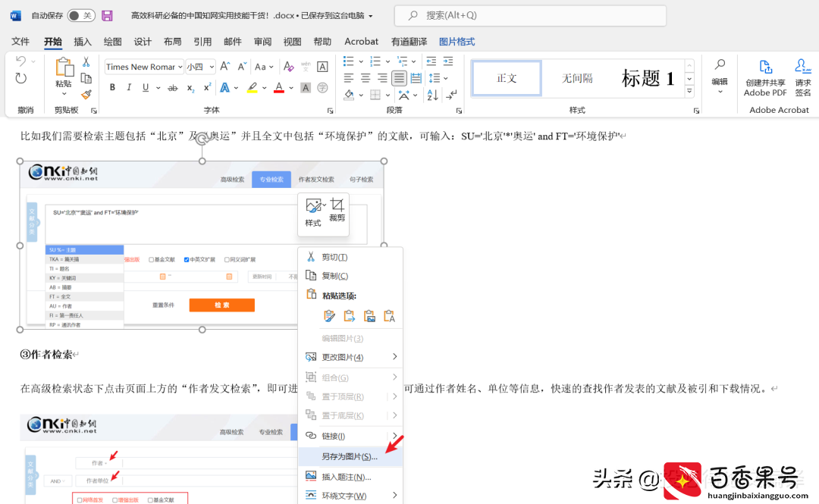This screenshot has width=819, height=504.
Task: Click the Save floppy disk icon
Action: 107,16
